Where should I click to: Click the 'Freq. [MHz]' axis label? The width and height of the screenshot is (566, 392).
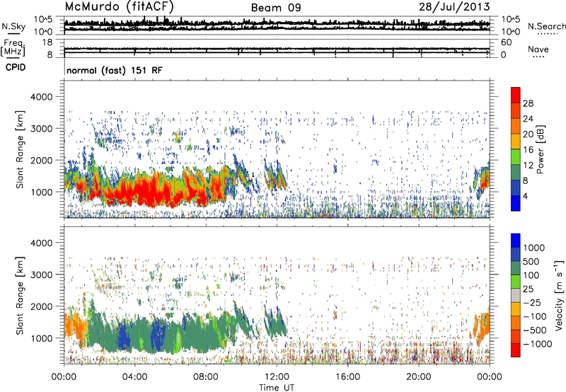coord(13,49)
